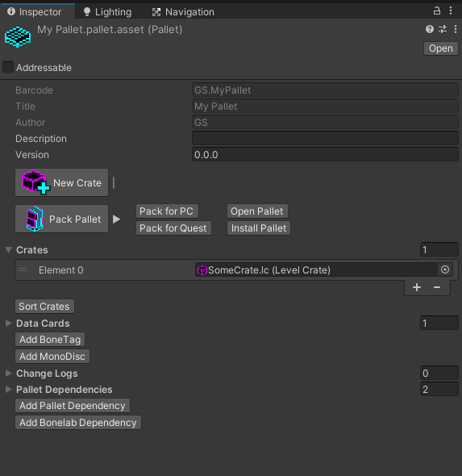This screenshot has width=462, height=476.
Task: Click the Change Logs count field
Action: pyautogui.click(x=439, y=373)
